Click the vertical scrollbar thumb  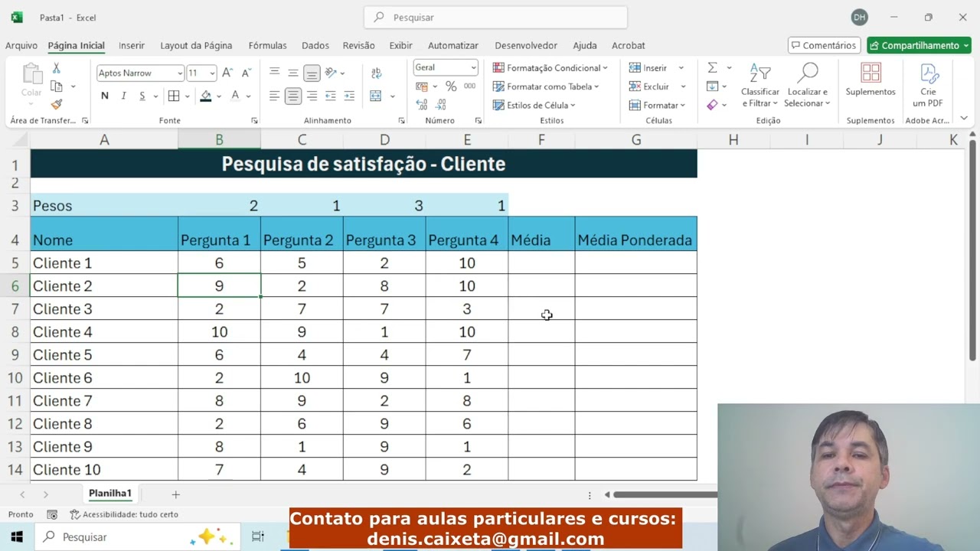[972, 250]
